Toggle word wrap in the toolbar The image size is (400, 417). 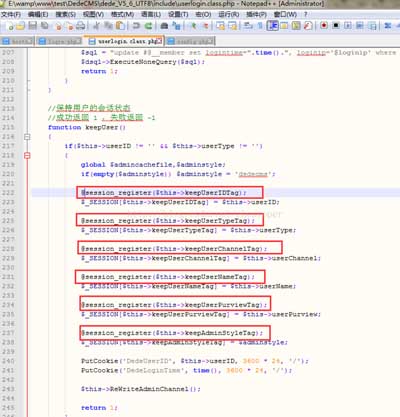(248, 26)
